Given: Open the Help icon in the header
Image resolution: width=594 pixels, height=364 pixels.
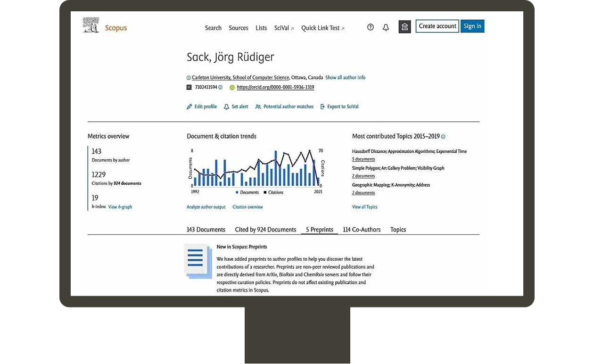Looking at the screenshot, I should pyautogui.click(x=371, y=27).
